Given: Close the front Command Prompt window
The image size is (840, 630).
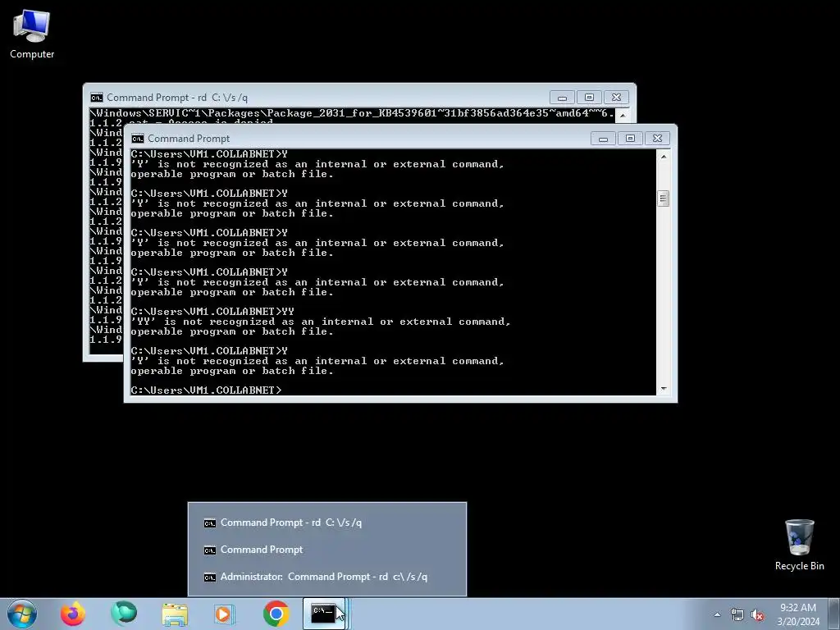Looking at the screenshot, I should (x=657, y=139).
